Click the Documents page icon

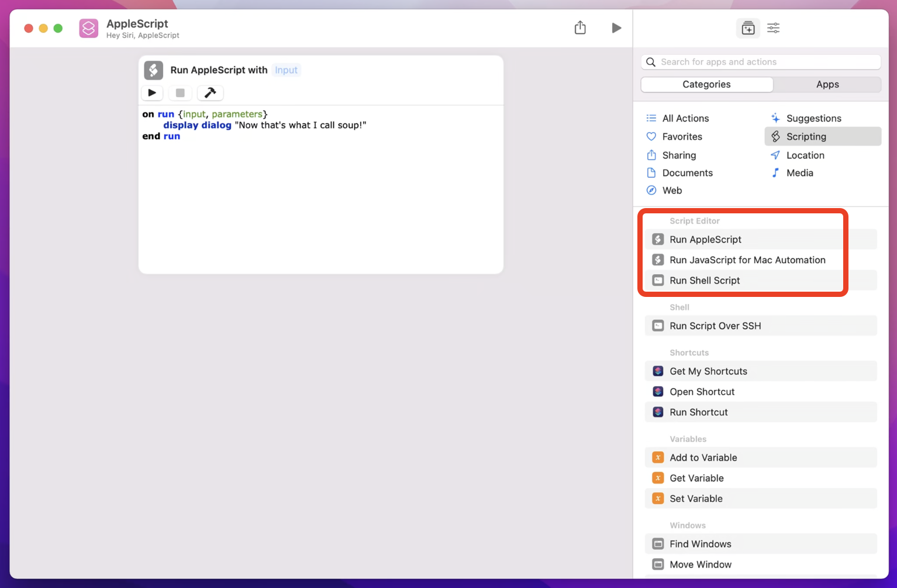[651, 172]
